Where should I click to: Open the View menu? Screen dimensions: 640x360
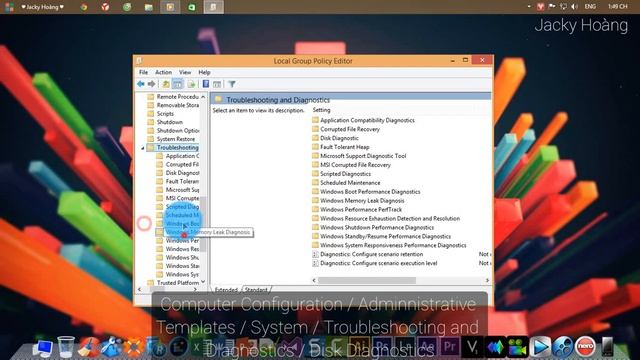pos(185,72)
